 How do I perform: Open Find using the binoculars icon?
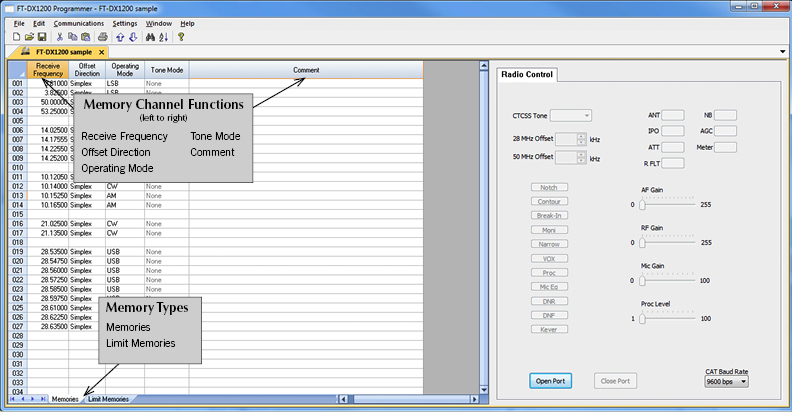[x=150, y=37]
